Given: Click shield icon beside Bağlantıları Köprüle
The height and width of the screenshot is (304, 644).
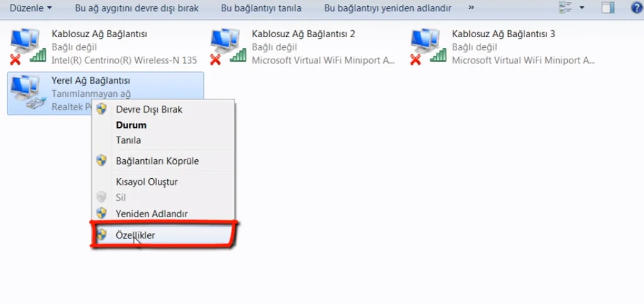Looking at the screenshot, I should point(101,160).
